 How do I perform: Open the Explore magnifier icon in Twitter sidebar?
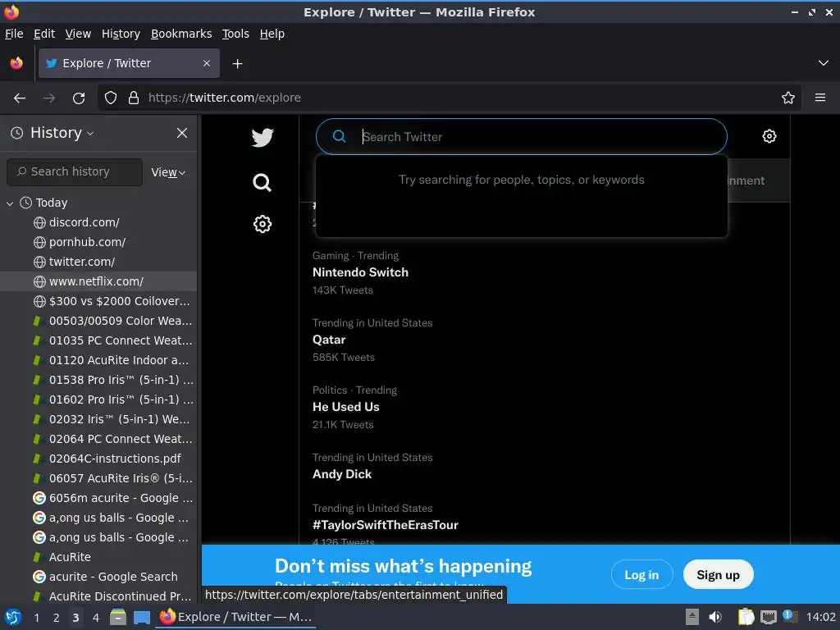(x=262, y=183)
